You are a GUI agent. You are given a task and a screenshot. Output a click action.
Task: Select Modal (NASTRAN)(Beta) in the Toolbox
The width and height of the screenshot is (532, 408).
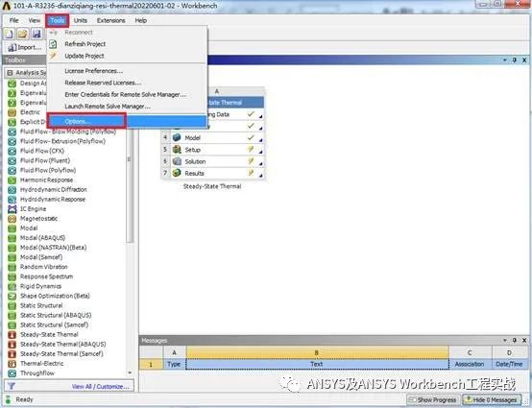53,248
